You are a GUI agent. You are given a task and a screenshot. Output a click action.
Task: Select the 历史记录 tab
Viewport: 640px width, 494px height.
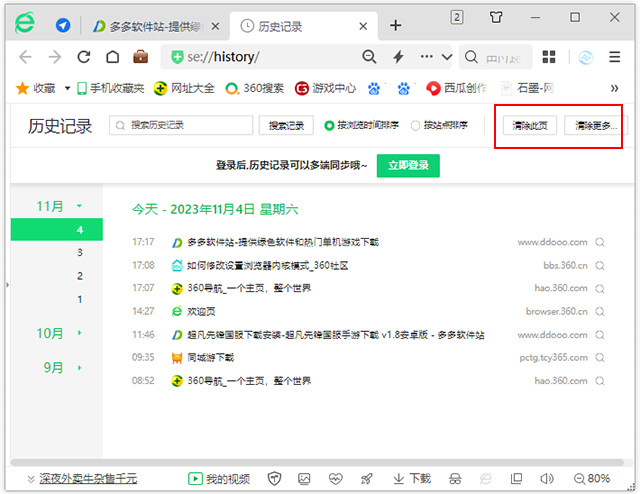click(304, 26)
